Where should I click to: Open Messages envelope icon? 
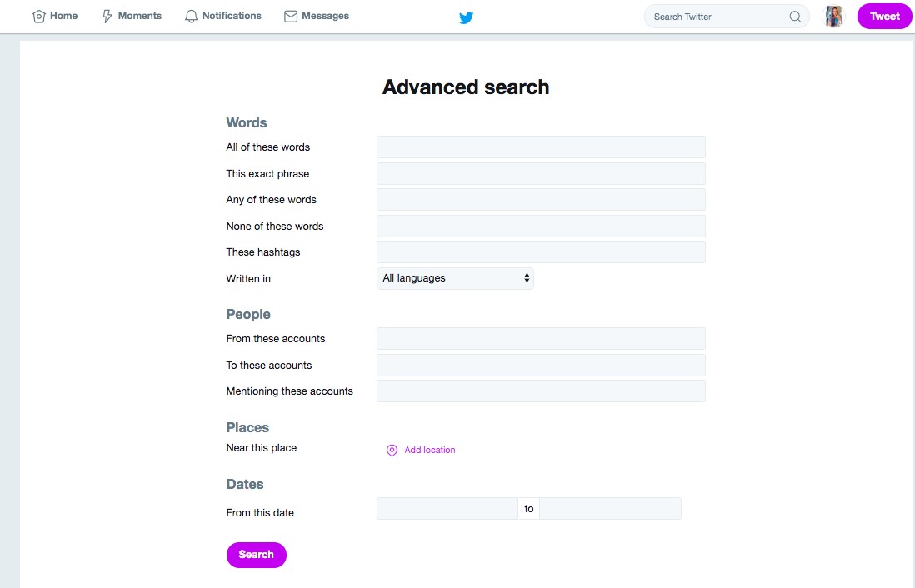(291, 17)
